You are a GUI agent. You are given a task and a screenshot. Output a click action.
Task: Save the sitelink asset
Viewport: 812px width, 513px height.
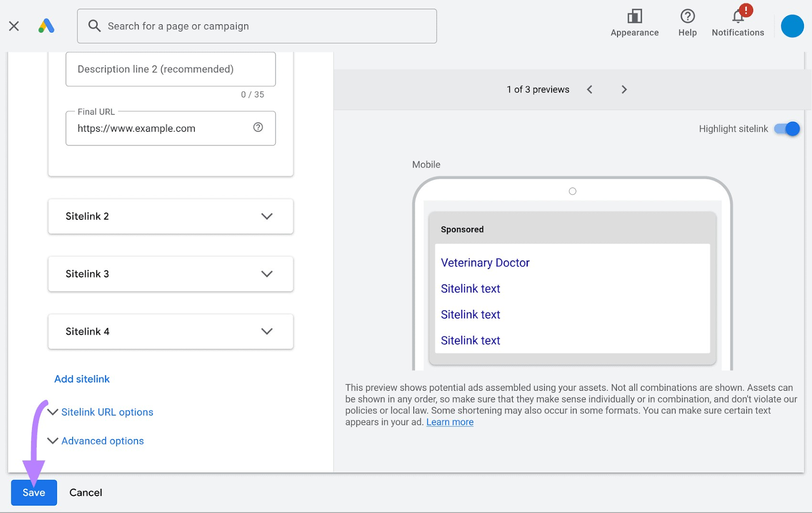pyautogui.click(x=33, y=492)
